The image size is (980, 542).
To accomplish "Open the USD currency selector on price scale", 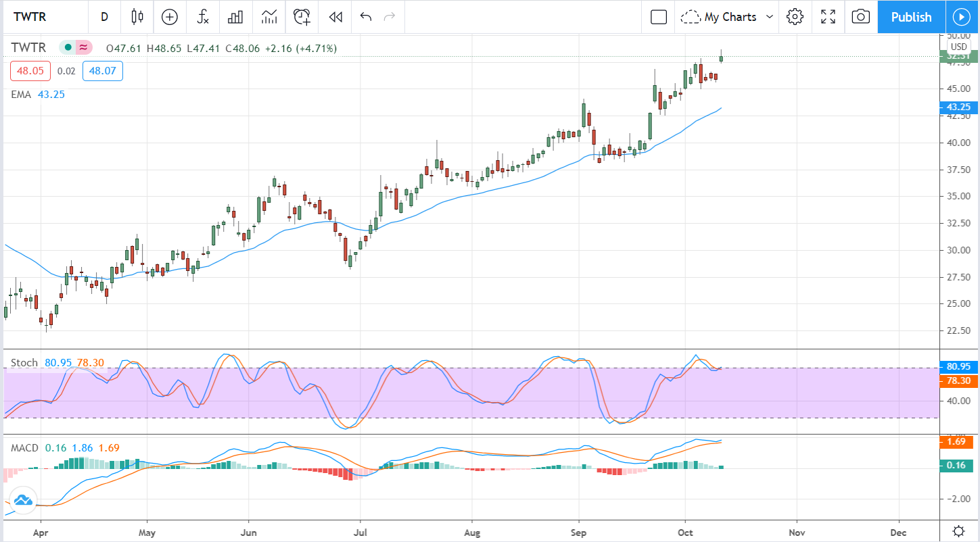I will [959, 47].
